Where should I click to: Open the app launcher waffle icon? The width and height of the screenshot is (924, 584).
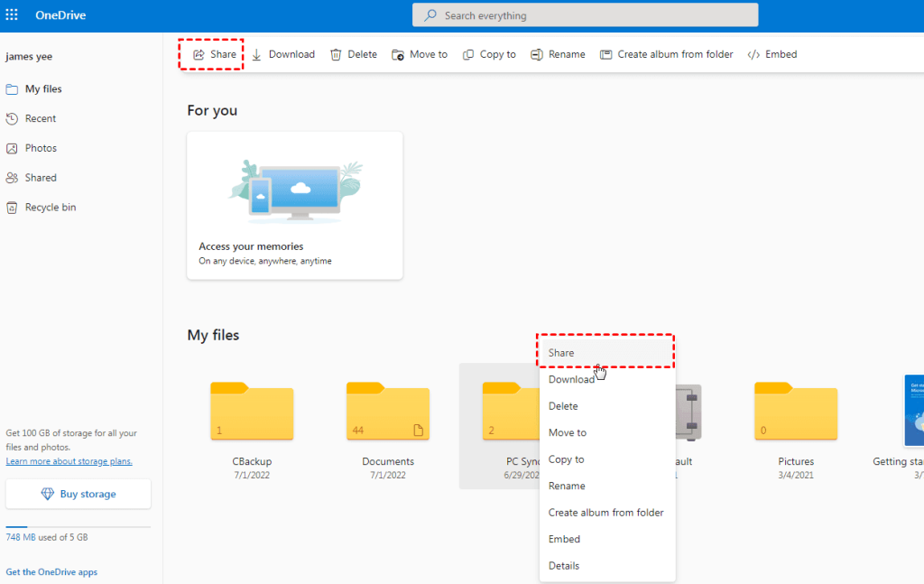tap(12, 15)
